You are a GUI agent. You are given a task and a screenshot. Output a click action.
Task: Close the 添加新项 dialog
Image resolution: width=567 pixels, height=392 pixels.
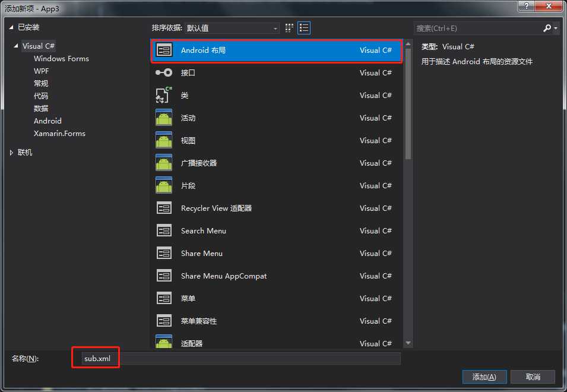point(549,6)
